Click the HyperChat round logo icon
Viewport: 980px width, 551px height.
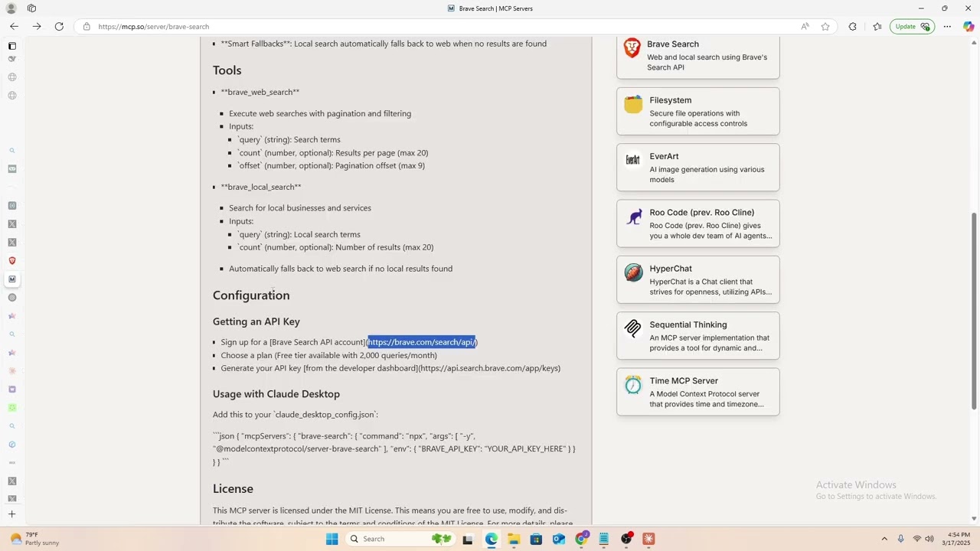(x=633, y=272)
